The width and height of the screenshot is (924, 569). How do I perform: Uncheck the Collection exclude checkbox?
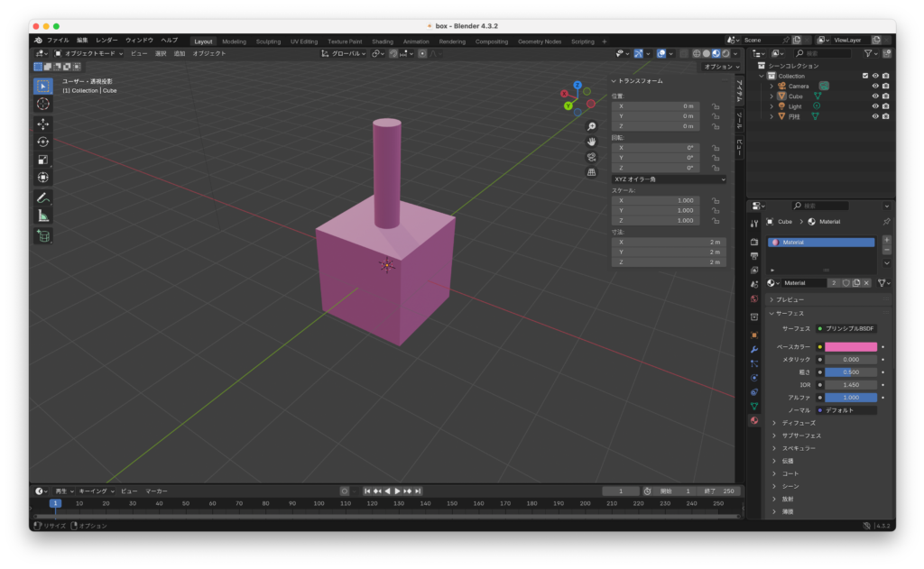click(865, 76)
